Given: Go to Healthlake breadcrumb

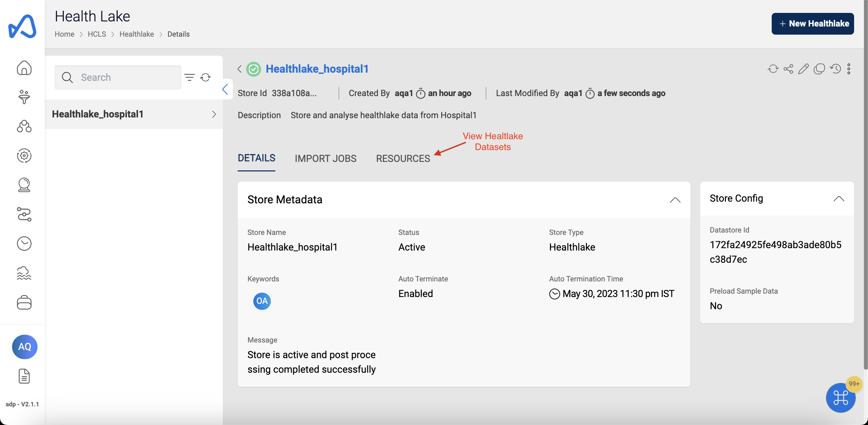Looking at the screenshot, I should point(137,34).
